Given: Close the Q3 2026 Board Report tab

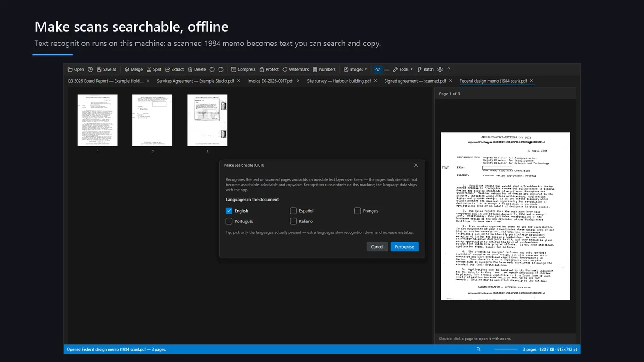Looking at the screenshot, I should pos(148,81).
